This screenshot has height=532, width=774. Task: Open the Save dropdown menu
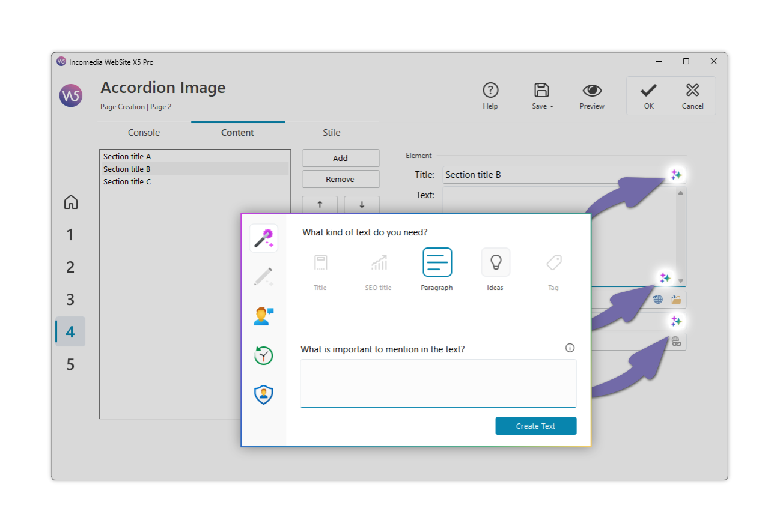coord(542,96)
